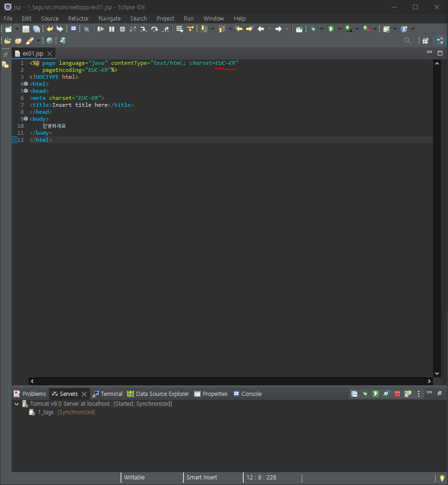Screen dimensions: 448x485
Task: Toggle Use Step Filters icon
Action: click(190, 29)
